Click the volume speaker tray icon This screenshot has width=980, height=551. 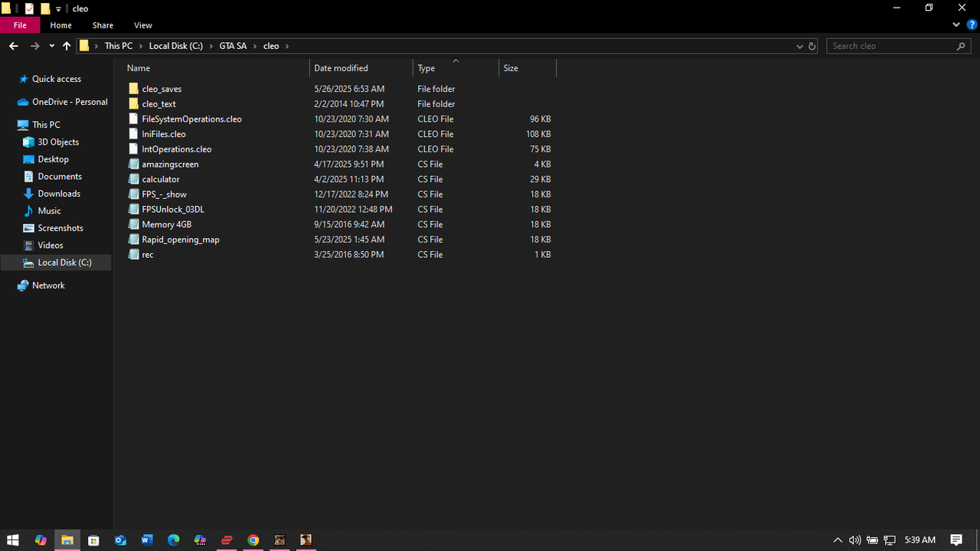coord(854,540)
